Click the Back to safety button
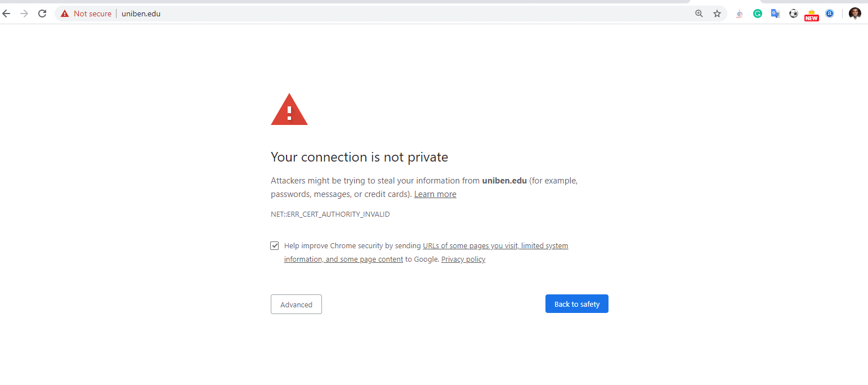This screenshot has width=868, height=385. click(577, 304)
